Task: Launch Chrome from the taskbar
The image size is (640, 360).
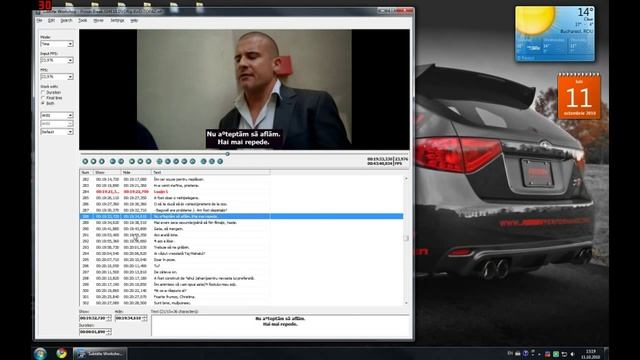Action: point(62,353)
